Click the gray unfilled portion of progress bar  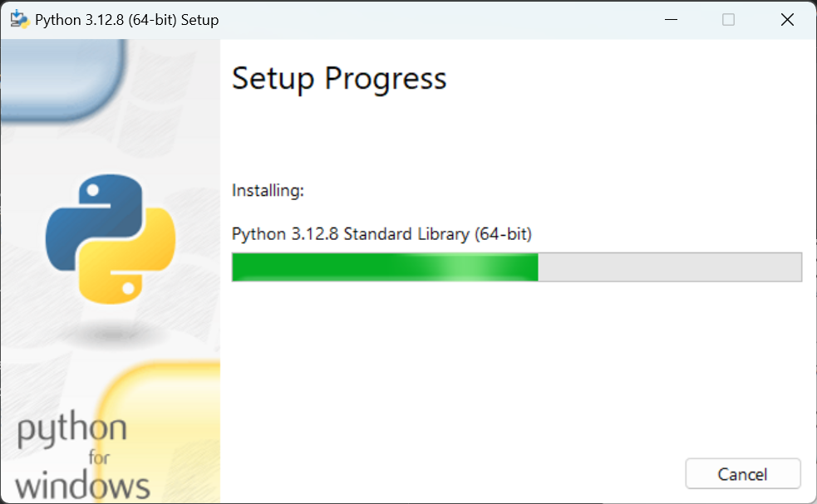click(x=670, y=267)
